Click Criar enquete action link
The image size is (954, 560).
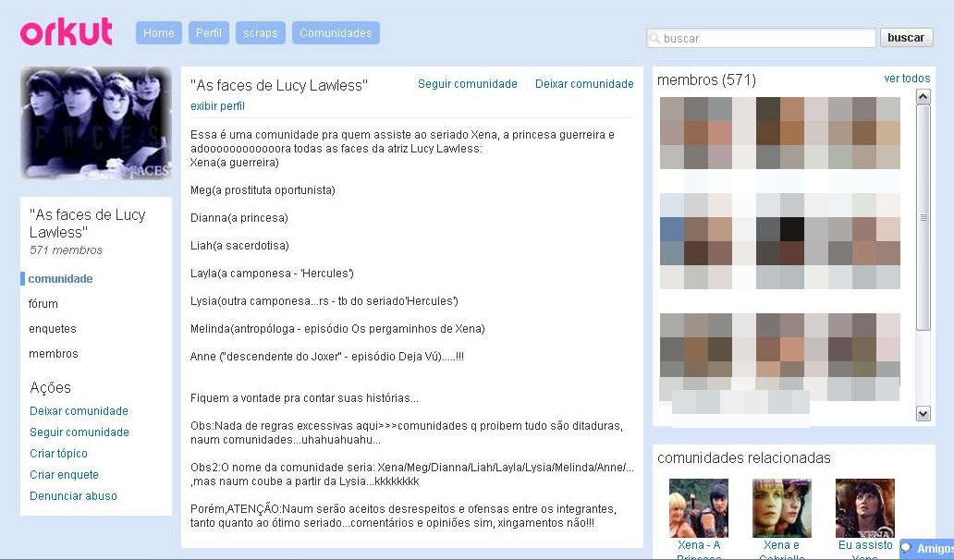tap(64, 475)
